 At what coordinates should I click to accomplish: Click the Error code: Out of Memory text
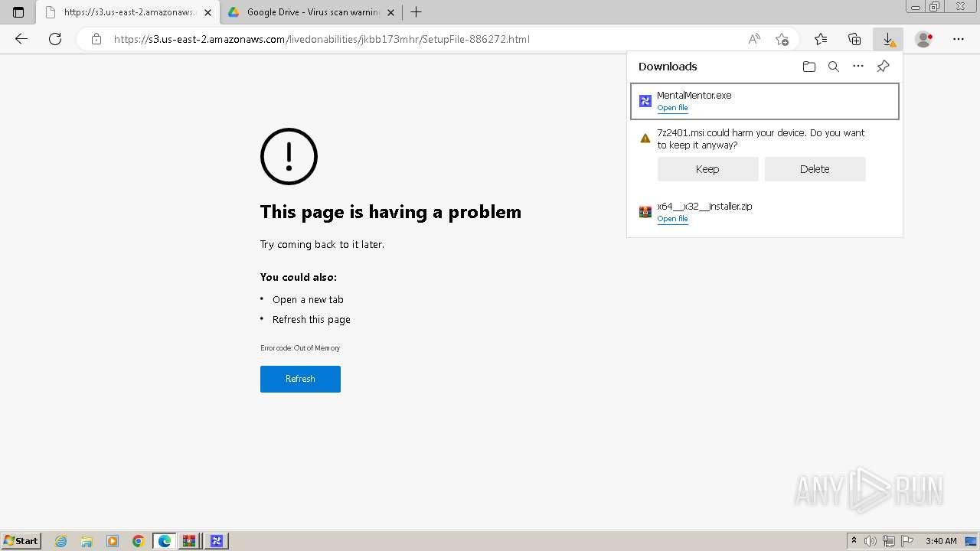(x=300, y=347)
